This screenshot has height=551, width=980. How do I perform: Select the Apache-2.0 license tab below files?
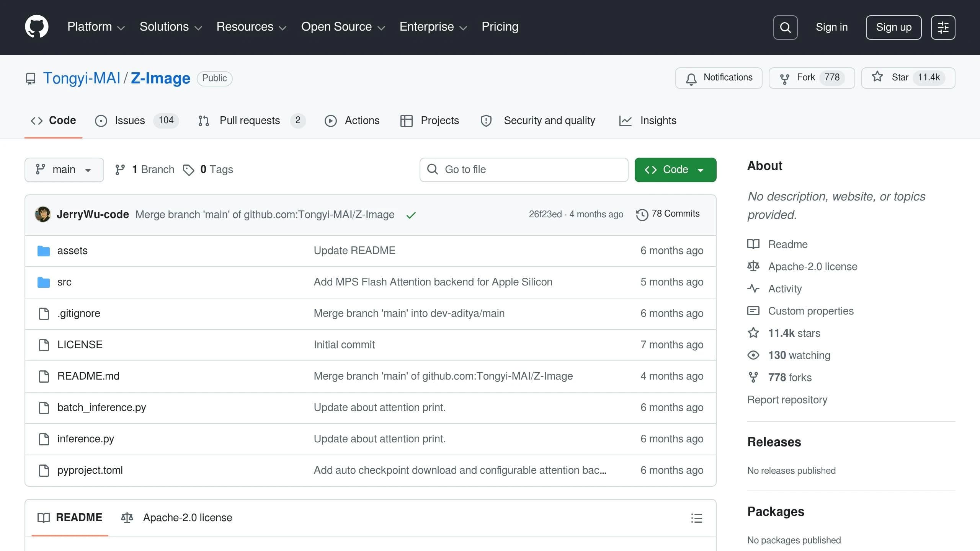[176, 518]
